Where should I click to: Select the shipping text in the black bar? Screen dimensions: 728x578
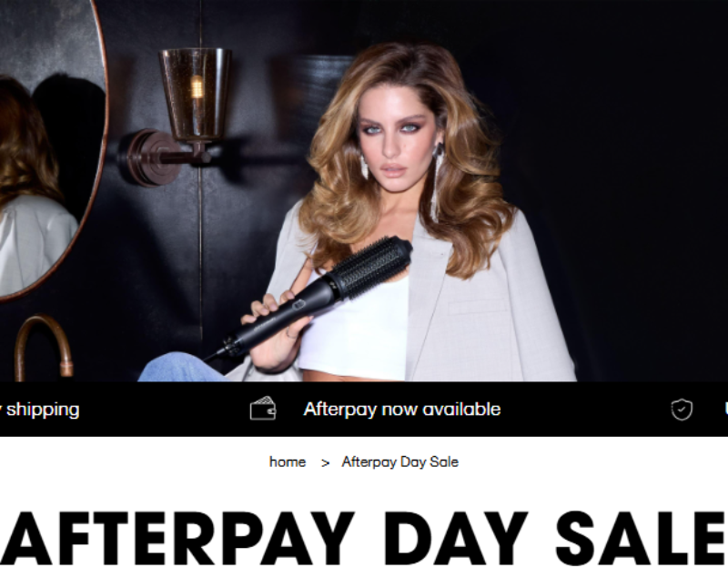point(43,410)
